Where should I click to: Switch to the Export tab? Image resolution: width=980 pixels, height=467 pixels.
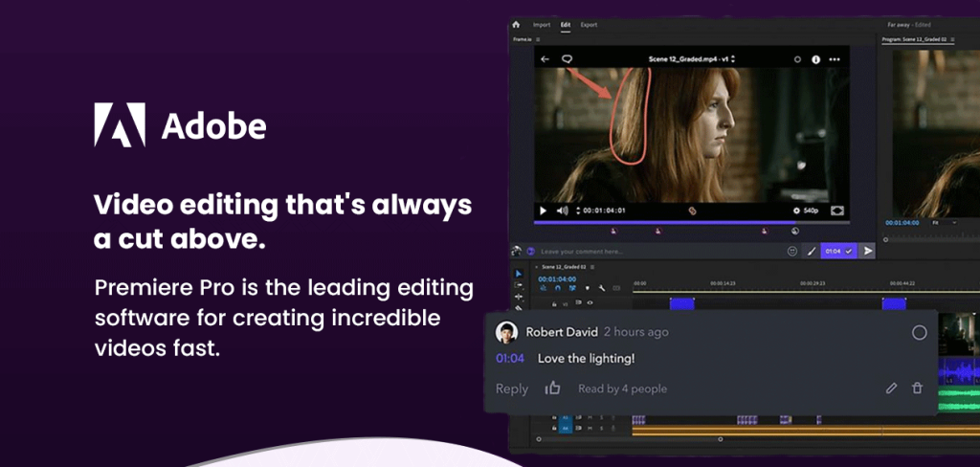point(589,25)
